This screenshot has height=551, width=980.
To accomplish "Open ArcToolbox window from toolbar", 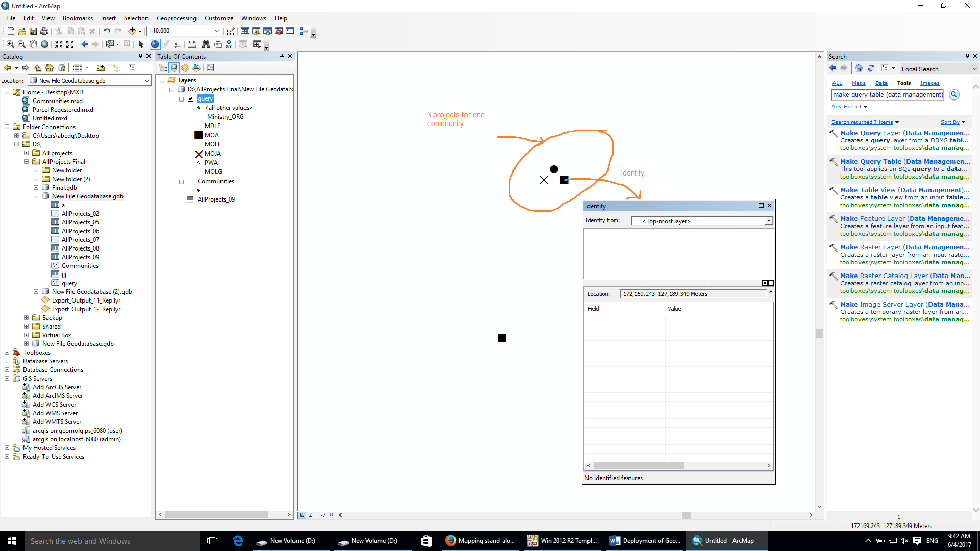I will 279,31.
